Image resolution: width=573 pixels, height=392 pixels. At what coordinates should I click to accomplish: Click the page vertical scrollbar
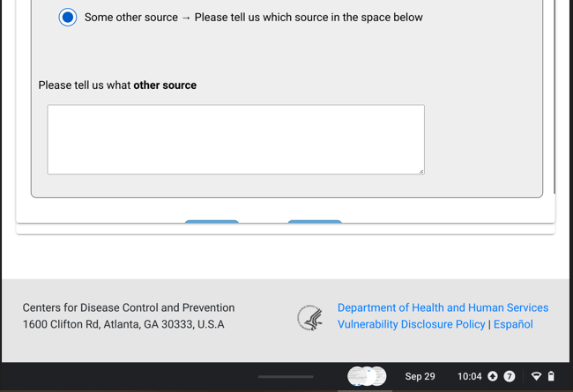pos(554,97)
